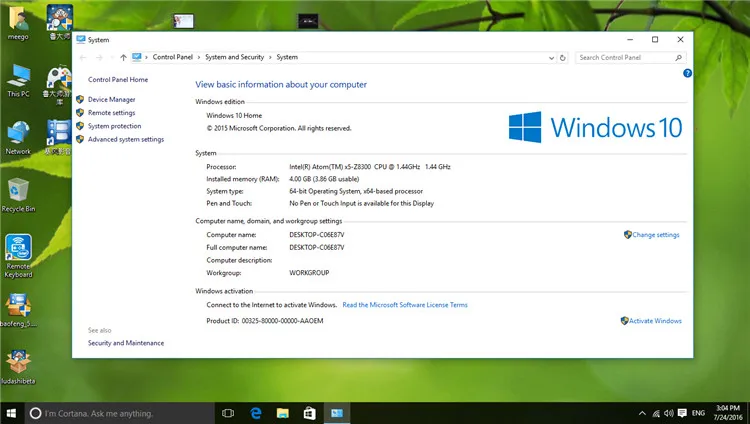Open the network tray icon

pyautogui.click(x=656, y=413)
